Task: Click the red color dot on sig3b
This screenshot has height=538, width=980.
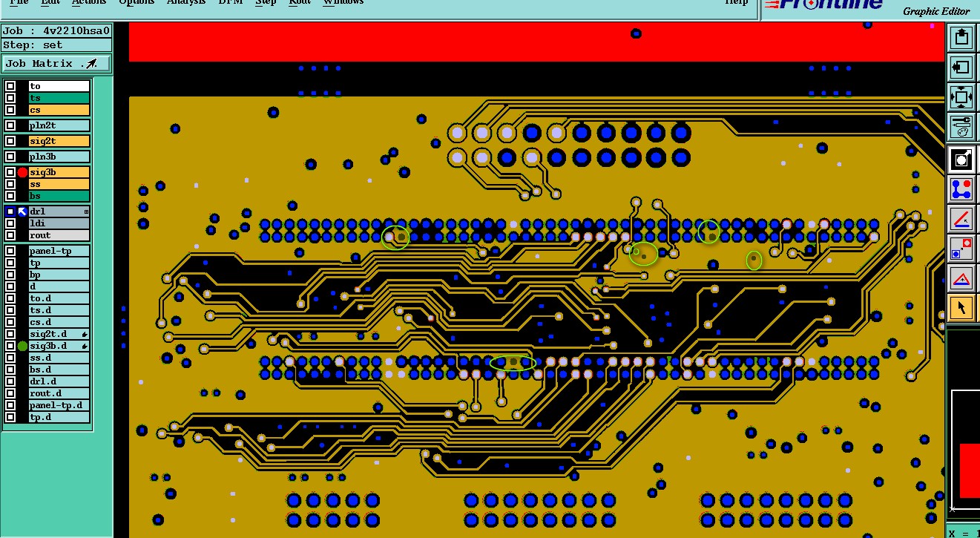Action: pyautogui.click(x=22, y=172)
